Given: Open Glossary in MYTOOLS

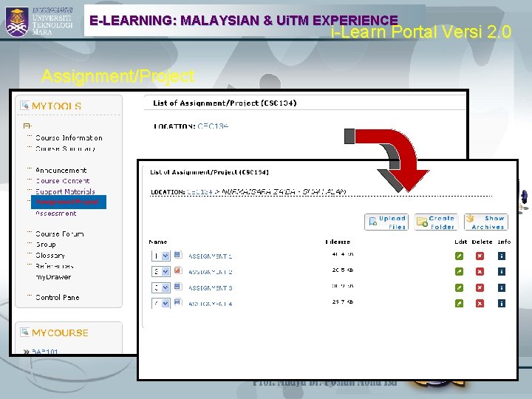Looking at the screenshot, I should (x=50, y=256).
